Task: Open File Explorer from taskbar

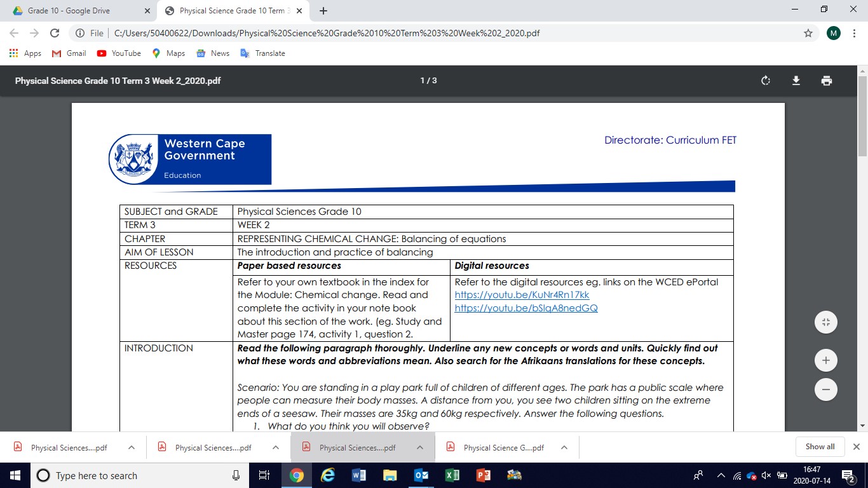Action: point(390,475)
